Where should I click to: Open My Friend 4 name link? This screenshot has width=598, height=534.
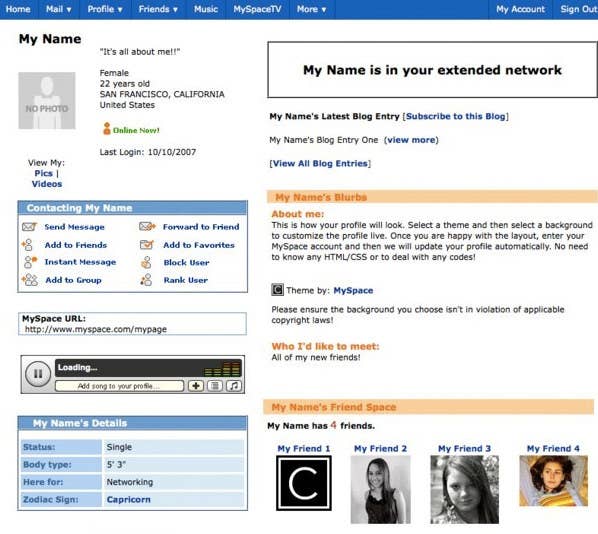(x=553, y=449)
